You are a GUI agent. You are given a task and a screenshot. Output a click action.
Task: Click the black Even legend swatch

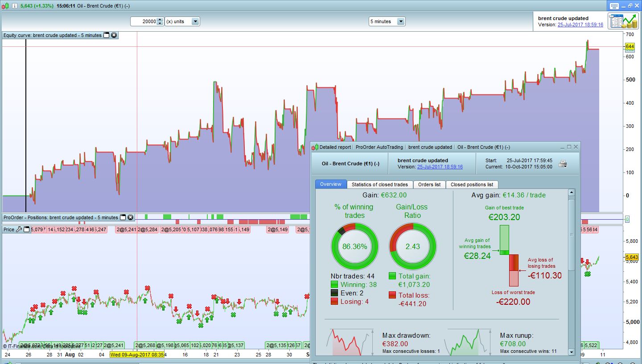334,293
